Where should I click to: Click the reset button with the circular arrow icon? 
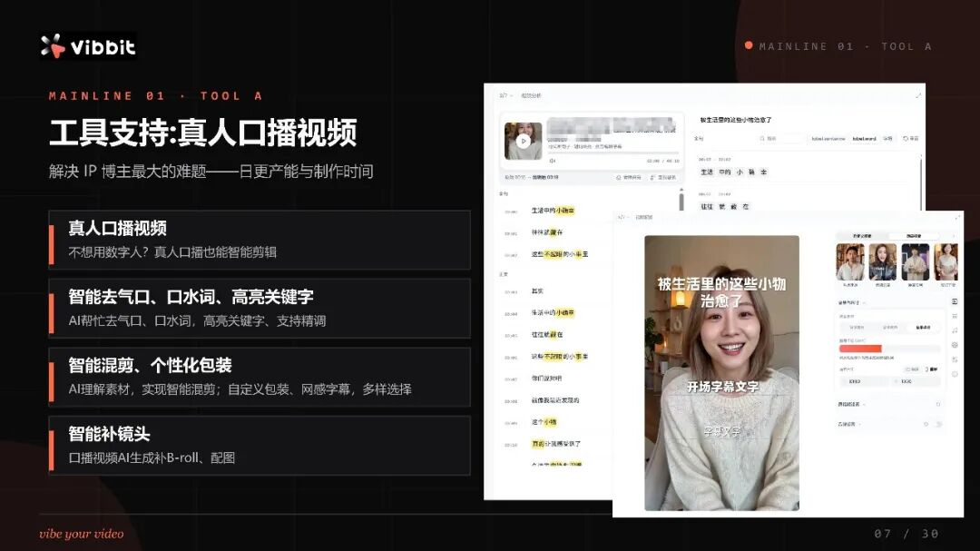click(909, 139)
